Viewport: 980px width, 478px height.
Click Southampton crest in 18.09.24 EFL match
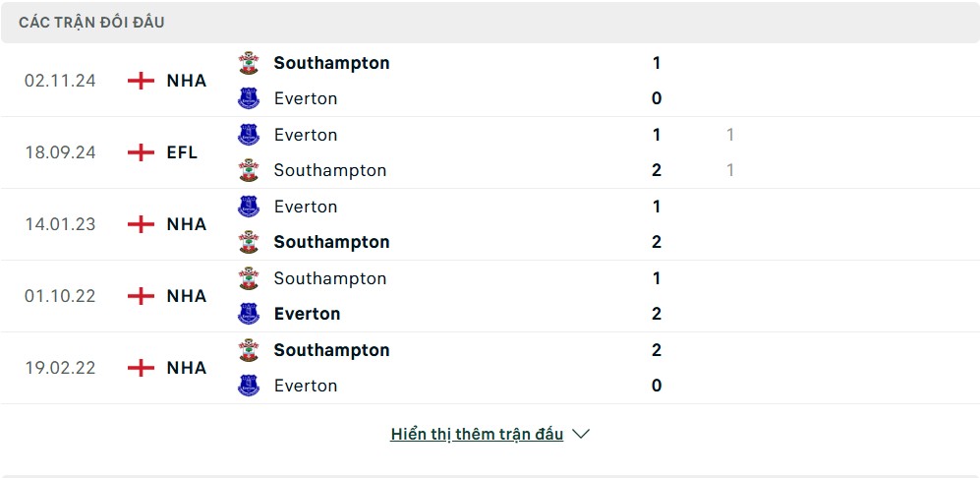249,170
